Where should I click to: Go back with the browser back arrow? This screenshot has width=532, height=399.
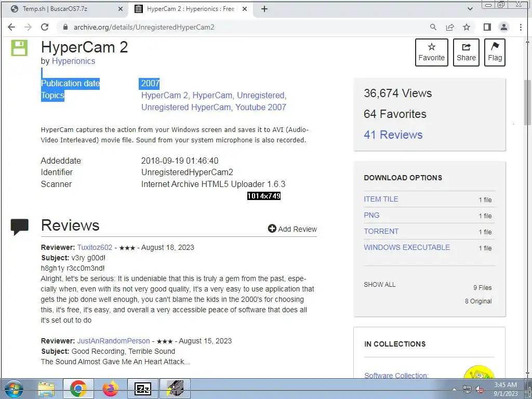point(11,27)
